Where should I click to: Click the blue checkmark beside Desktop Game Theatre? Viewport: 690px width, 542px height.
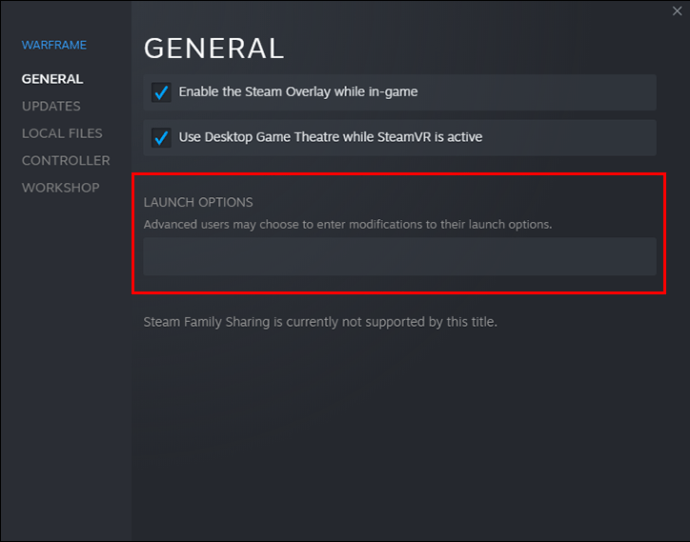161,137
